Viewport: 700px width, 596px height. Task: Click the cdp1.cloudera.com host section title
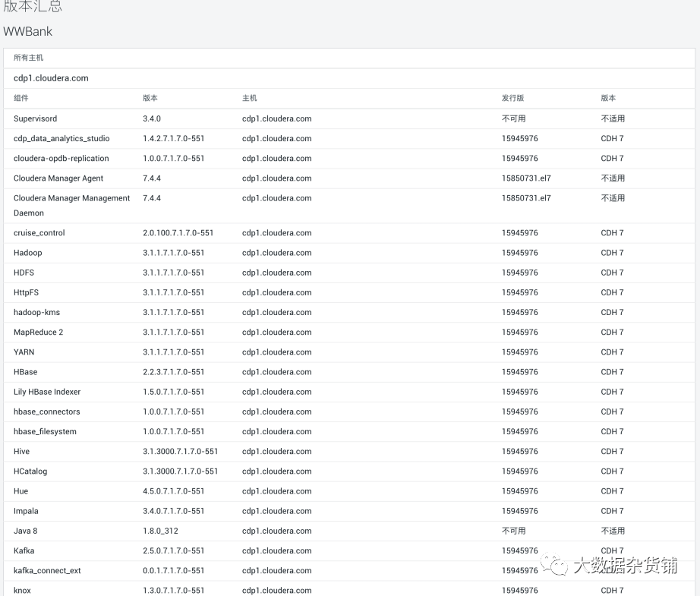(51, 78)
